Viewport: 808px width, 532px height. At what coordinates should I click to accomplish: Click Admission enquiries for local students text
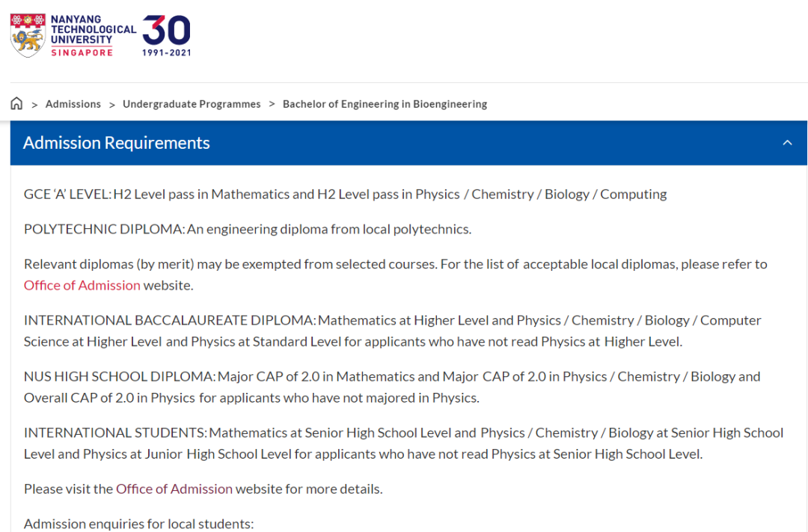pyautogui.click(x=138, y=524)
